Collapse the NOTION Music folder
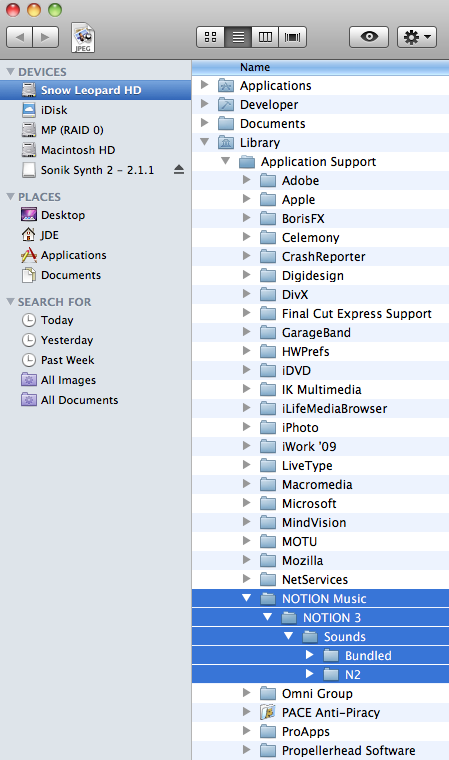 point(247,598)
